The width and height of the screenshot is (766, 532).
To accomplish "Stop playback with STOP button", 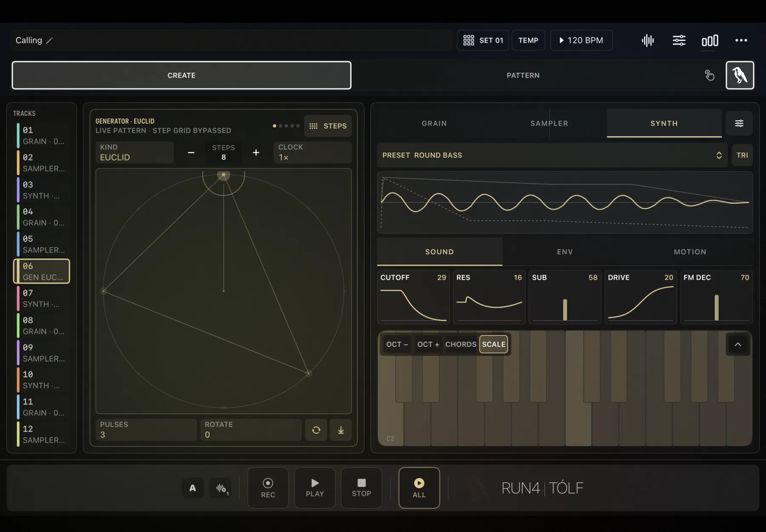I will click(x=361, y=488).
